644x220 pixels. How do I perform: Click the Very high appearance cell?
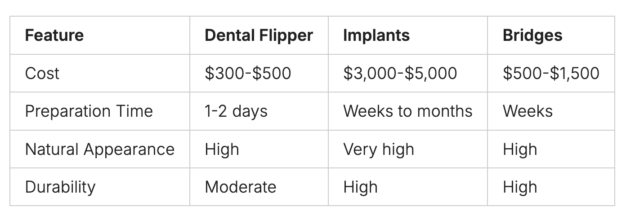(x=378, y=149)
